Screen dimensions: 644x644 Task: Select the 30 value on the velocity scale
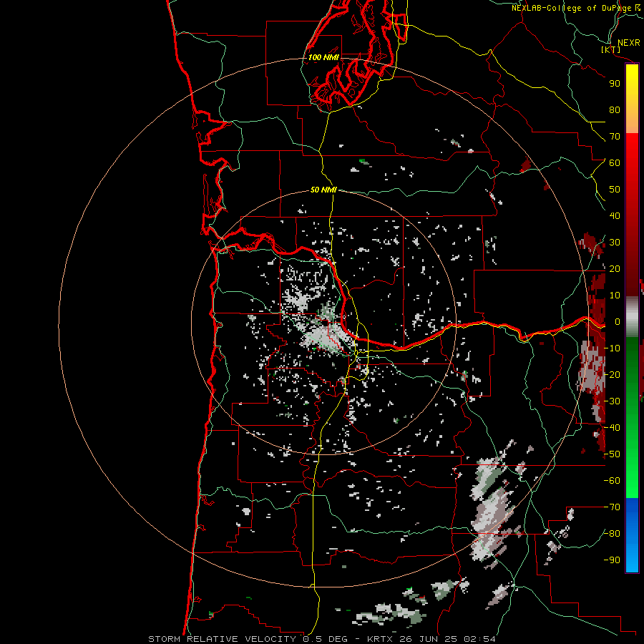(x=615, y=243)
